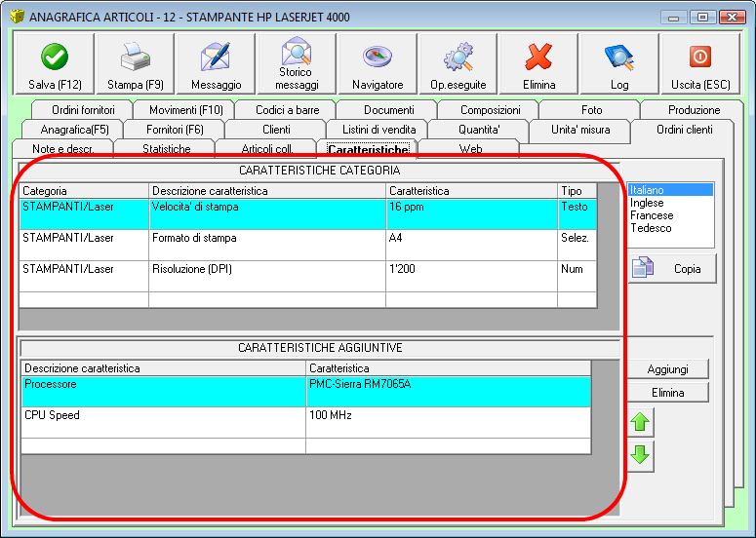The width and height of the screenshot is (756, 538).
Task: Open the Ordini clienti tab
Action: click(684, 130)
